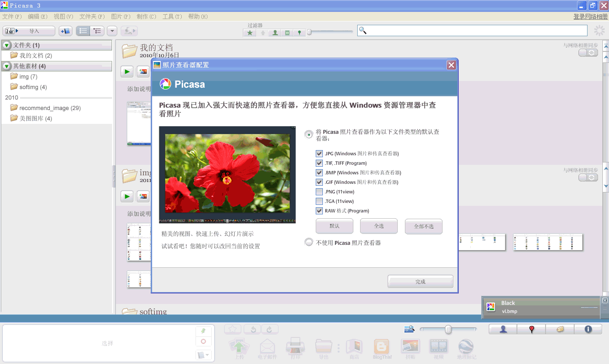Image resolution: width=609 pixels, height=364 pixels.
Task: Click the 默认 button in dialog
Action: click(334, 226)
